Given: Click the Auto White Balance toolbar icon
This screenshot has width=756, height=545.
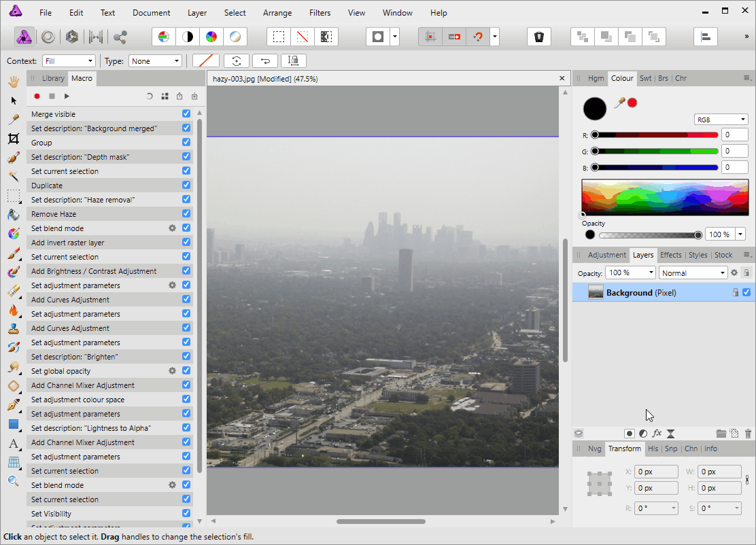Looking at the screenshot, I should click(235, 37).
